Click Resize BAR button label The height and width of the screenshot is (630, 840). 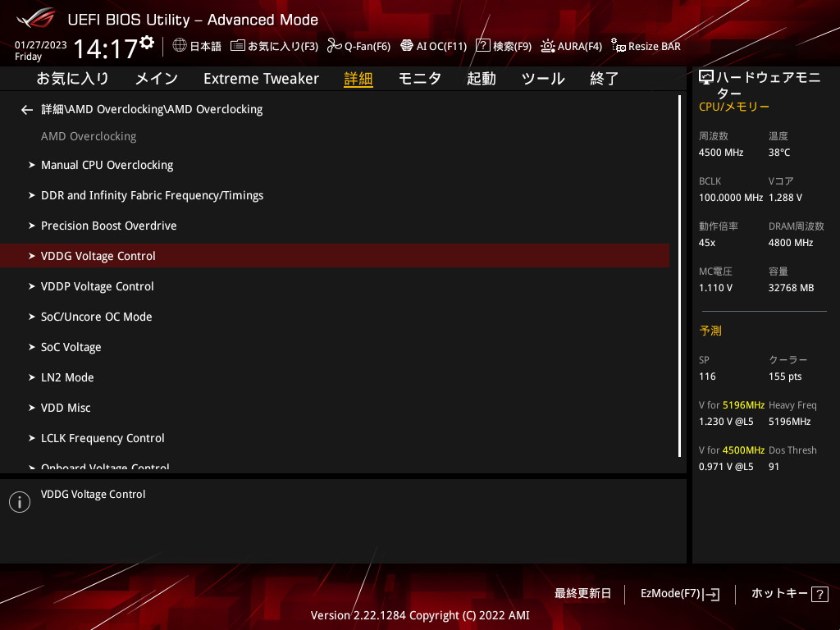pyautogui.click(x=655, y=46)
